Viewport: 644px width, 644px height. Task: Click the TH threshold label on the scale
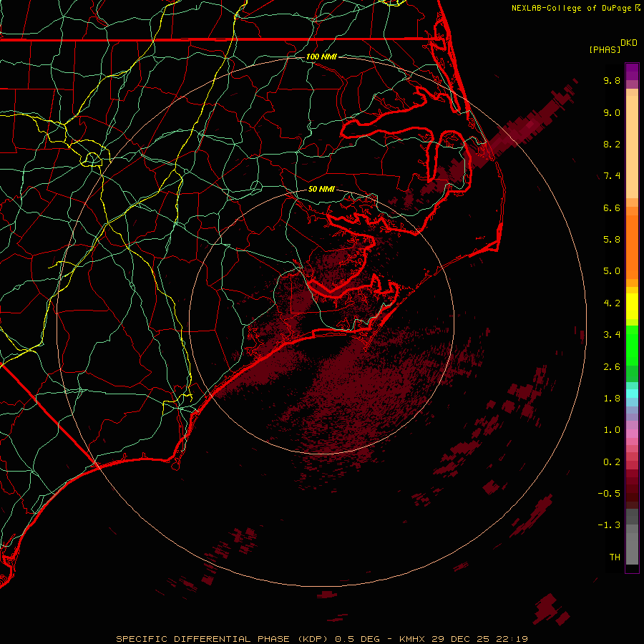[x=615, y=557]
